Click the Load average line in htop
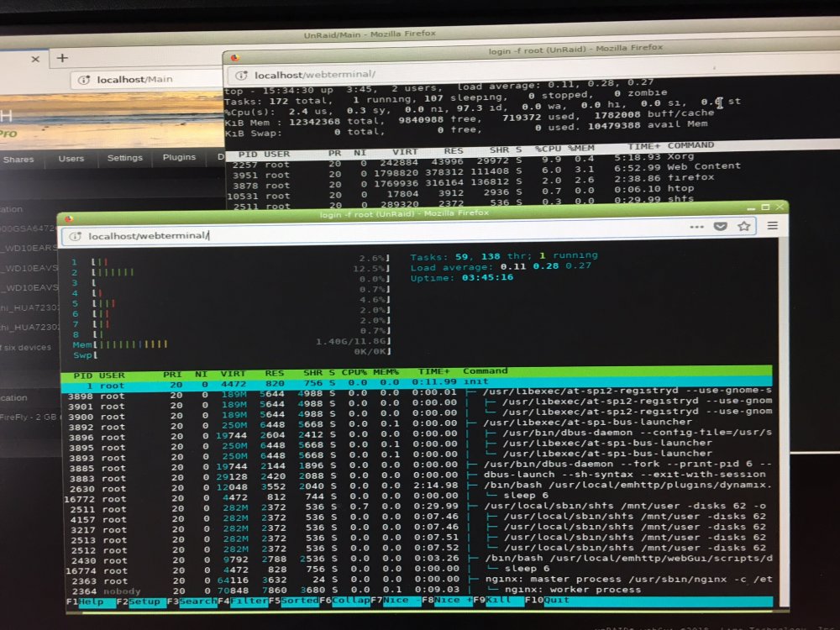 coord(501,266)
